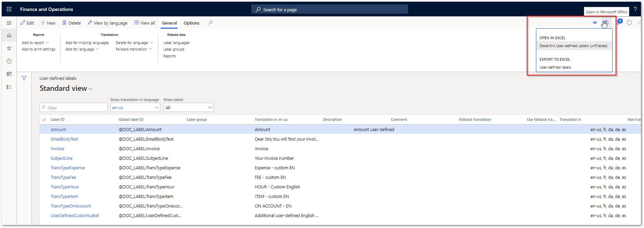Open the TransTypeItem label link

pyautogui.click(x=64, y=196)
